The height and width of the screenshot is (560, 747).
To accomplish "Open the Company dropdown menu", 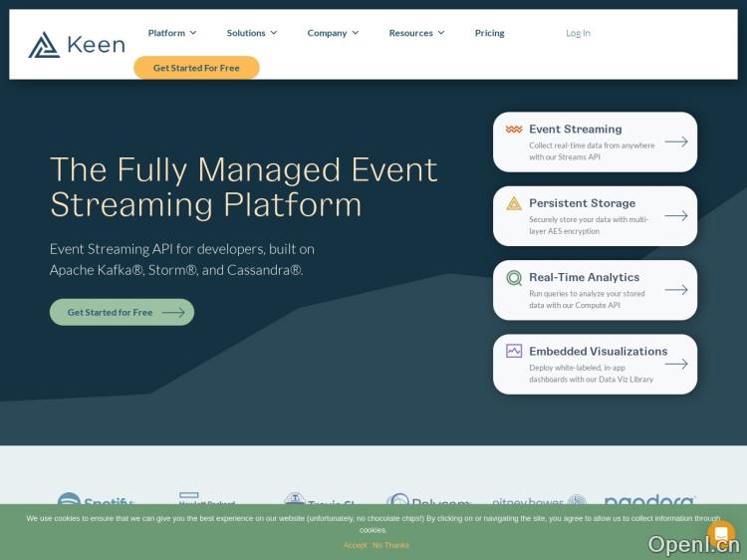I will (x=333, y=33).
